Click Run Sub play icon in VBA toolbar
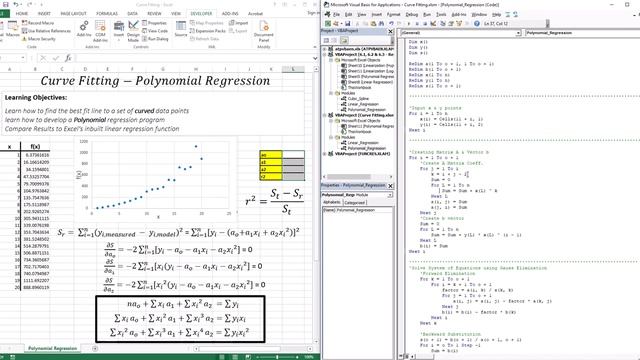The width and height of the screenshot is (640, 360). 409,24
